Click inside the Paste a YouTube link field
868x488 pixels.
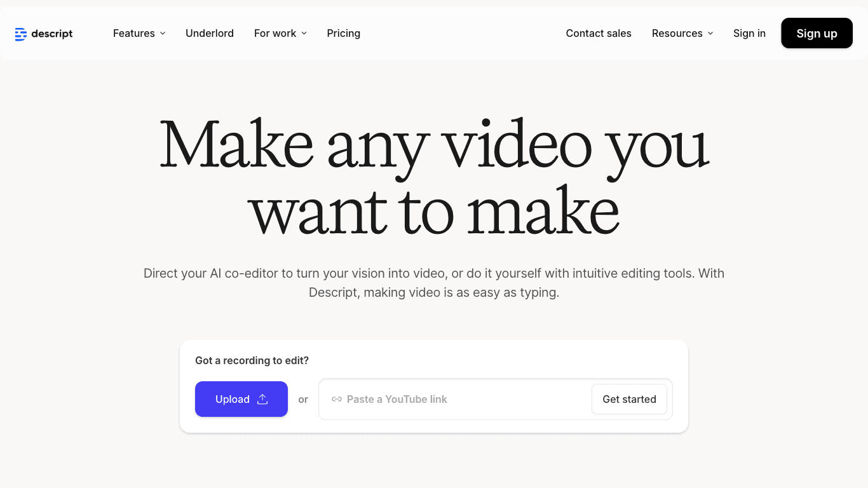point(445,399)
